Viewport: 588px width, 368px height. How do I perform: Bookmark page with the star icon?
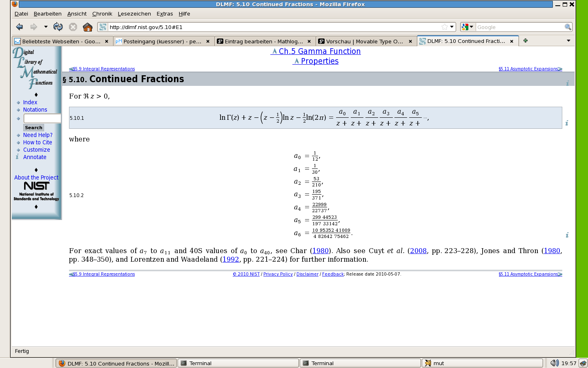pos(444,27)
